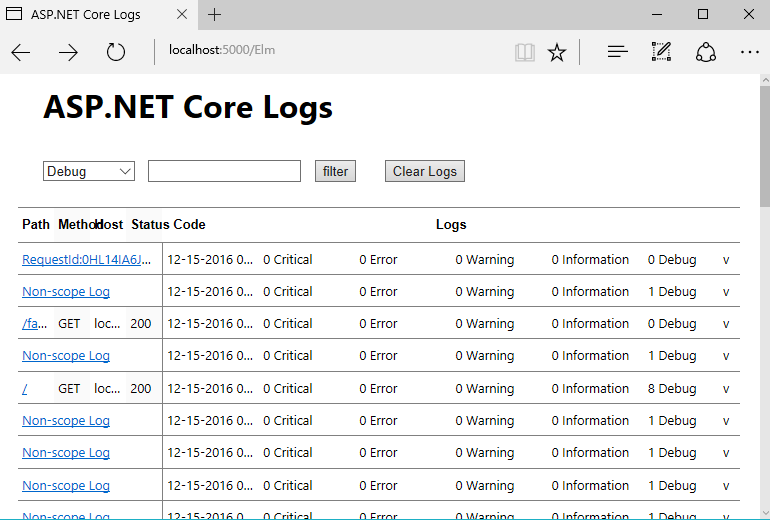Click GET method in / row
This screenshot has width=770, height=520.
69,388
